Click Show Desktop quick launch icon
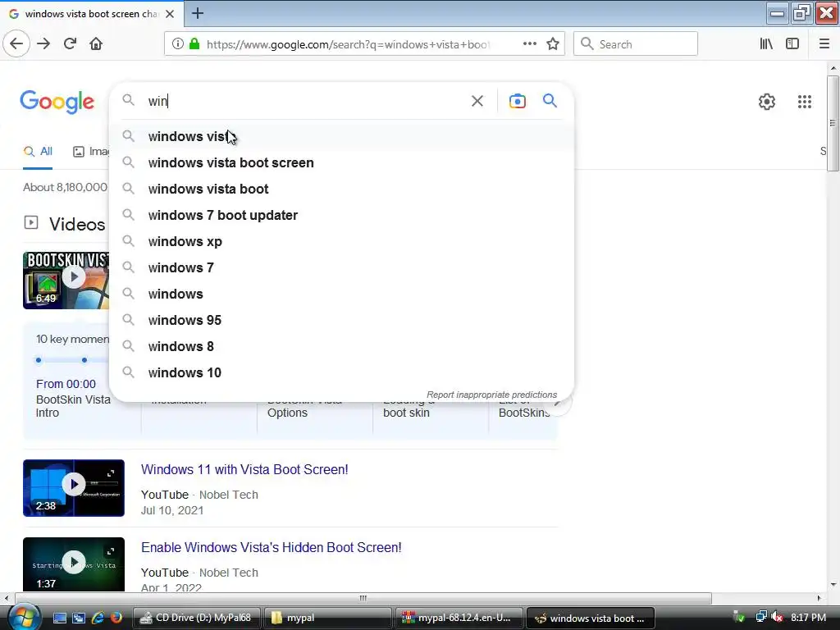 (59, 618)
